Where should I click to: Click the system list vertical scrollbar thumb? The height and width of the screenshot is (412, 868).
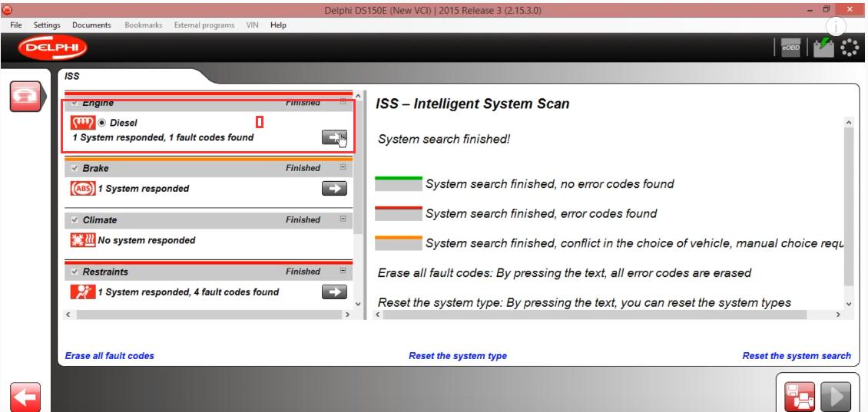coord(358,167)
